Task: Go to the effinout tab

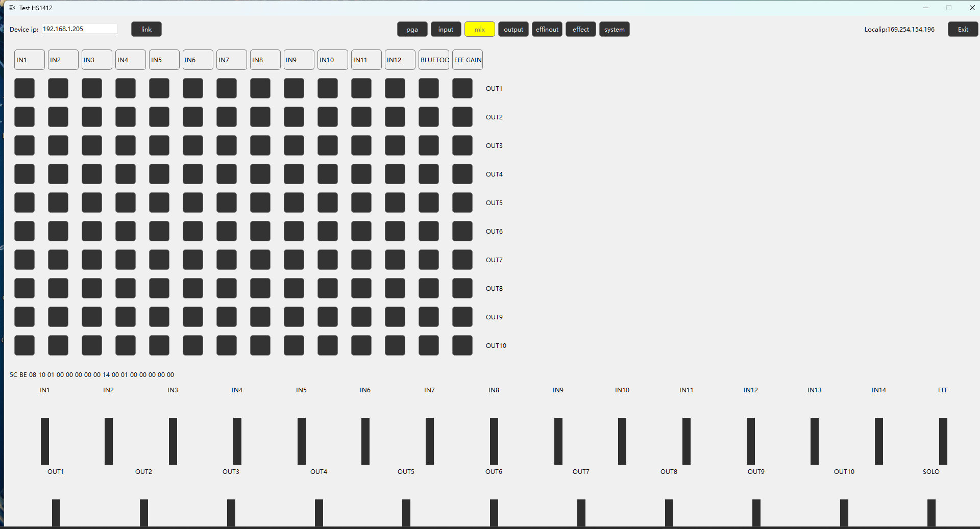Action: pyautogui.click(x=547, y=30)
